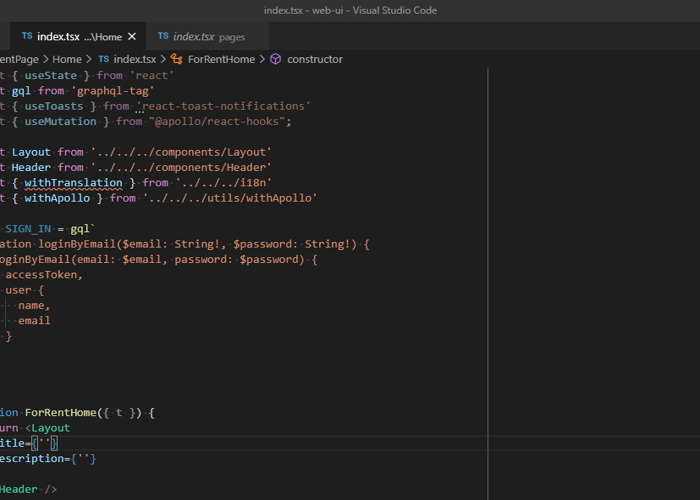Open the Home folder breadcrumb dropdown

coord(67,59)
